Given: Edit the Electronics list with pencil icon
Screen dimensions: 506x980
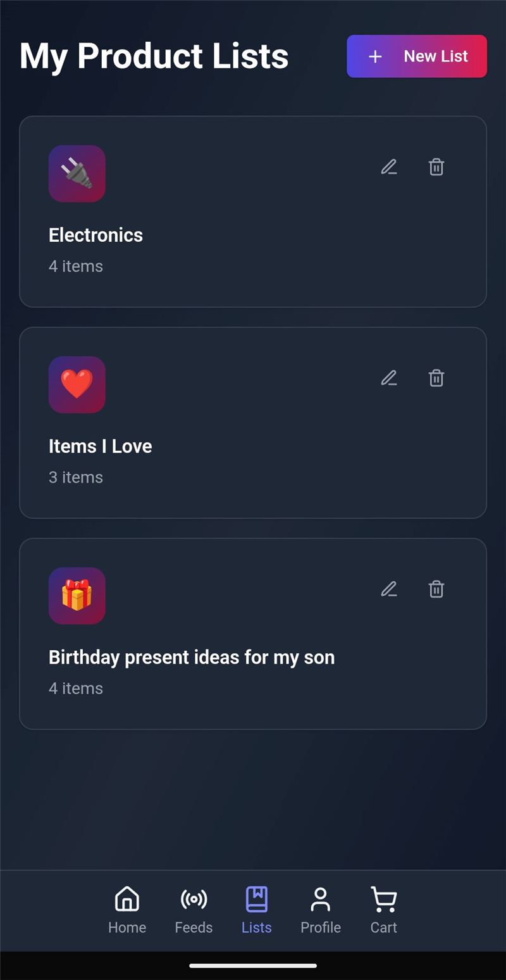Looking at the screenshot, I should pyautogui.click(x=389, y=167).
